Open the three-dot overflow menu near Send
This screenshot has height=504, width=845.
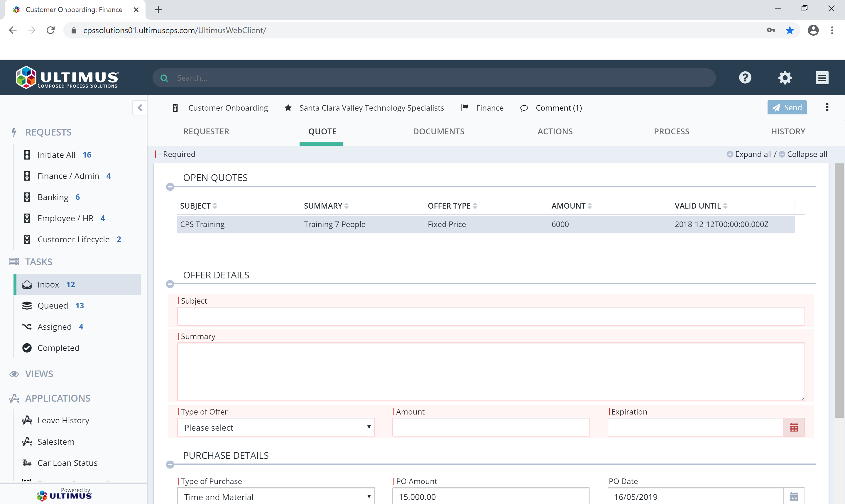[827, 107]
